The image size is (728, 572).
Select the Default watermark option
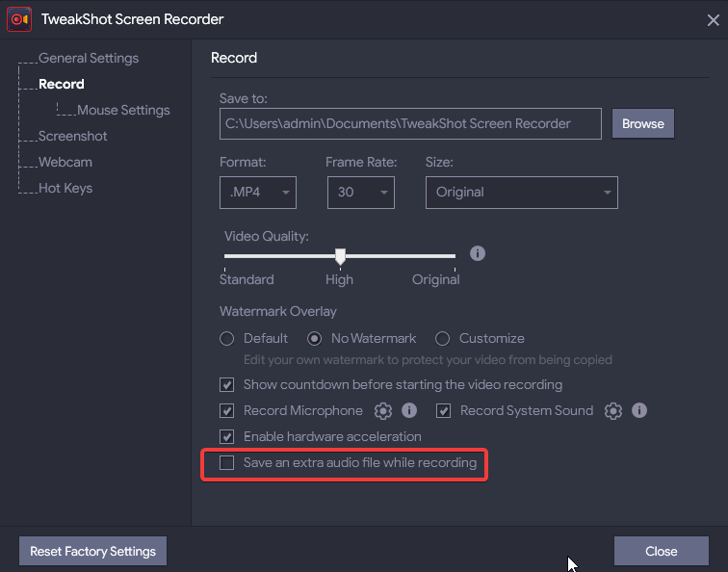227,339
